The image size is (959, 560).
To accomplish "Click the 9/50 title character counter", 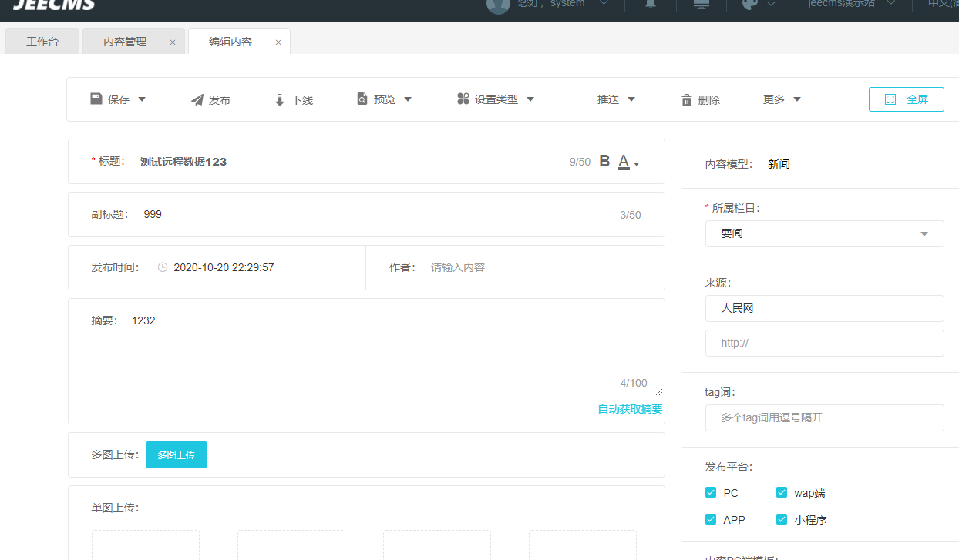I will coord(580,162).
